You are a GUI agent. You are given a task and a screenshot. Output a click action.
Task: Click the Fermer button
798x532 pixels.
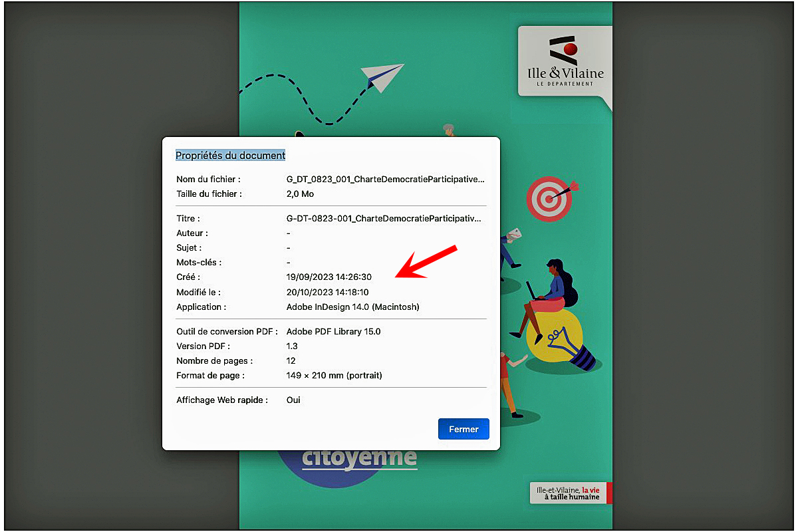click(x=464, y=429)
